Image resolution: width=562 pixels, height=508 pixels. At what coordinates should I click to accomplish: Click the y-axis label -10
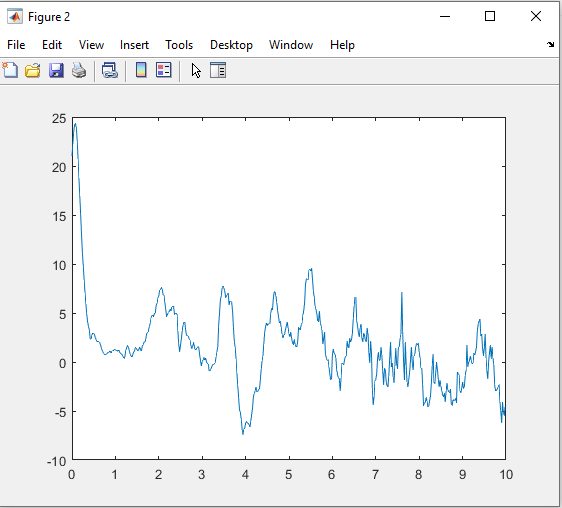point(57,461)
